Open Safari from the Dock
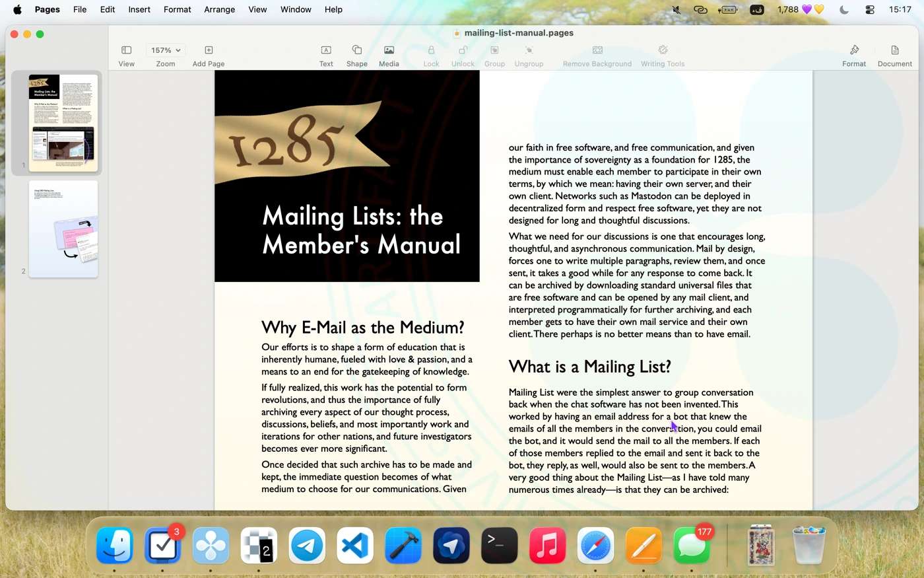The image size is (924, 578). 595,546
